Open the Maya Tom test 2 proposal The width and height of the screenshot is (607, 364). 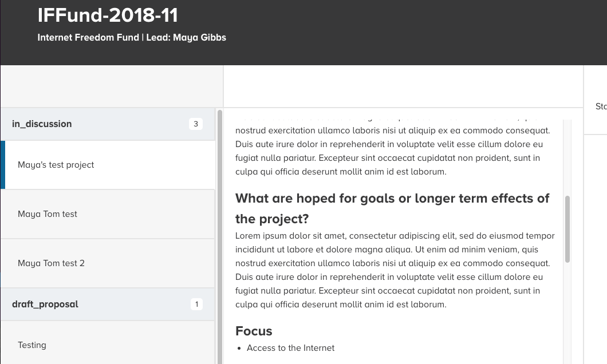52,263
